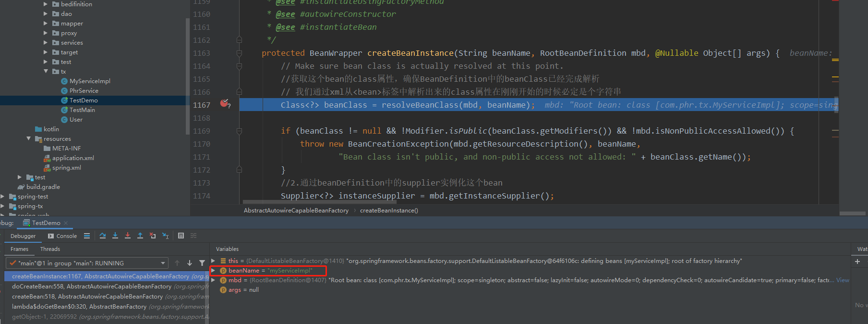Click createBeanInstance() breadcrumb

389,211
